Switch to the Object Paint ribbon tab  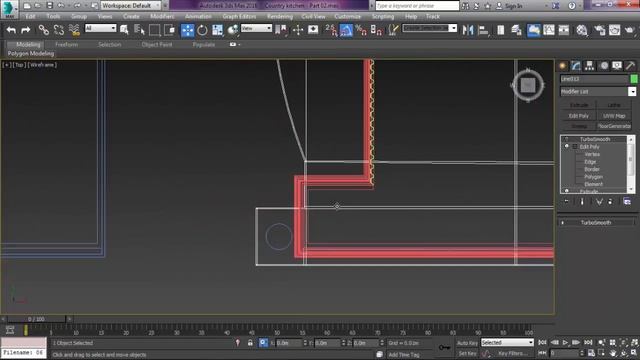click(157, 44)
